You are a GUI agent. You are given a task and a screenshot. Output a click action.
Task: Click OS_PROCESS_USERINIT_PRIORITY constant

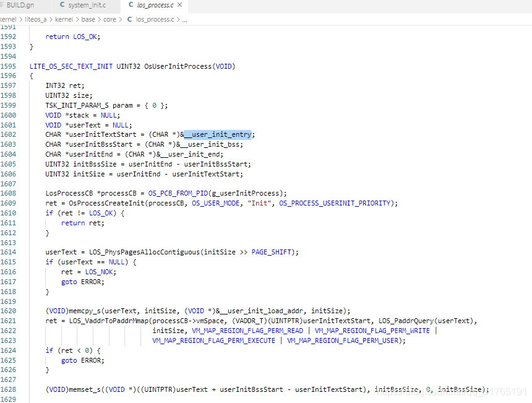335,203
